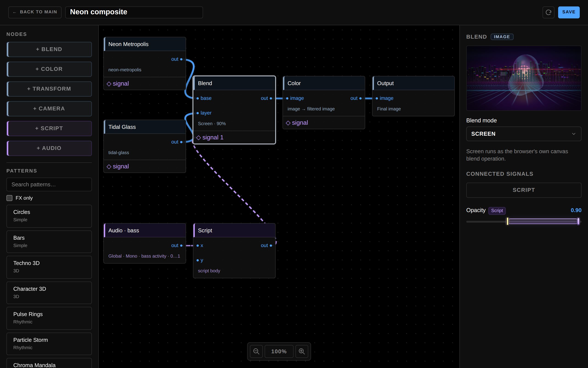
Task: Click the zoom out magnifier icon
Action: pos(256,351)
